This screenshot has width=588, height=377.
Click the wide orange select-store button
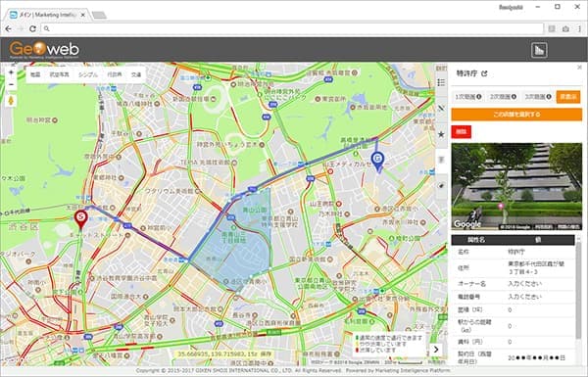pos(516,115)
